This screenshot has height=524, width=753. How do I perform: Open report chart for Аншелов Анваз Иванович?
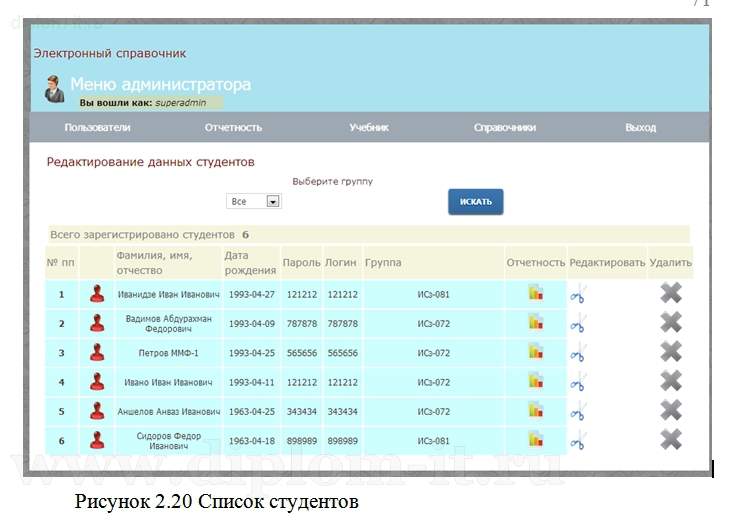click(x=536, y=410)
